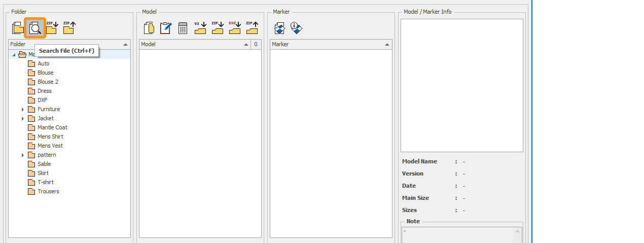
Task: Click the first folder icon in Folder toolbar
Action: [18, 28]
